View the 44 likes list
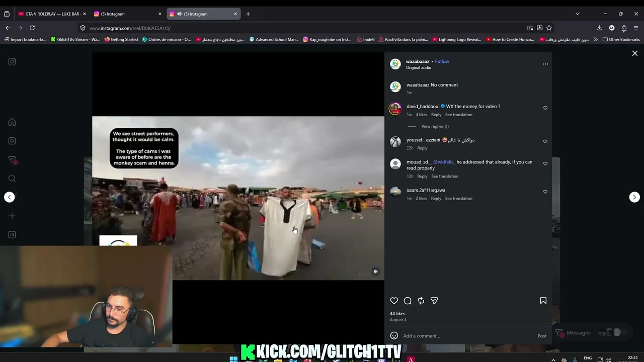644x362 pixels. 397,314
